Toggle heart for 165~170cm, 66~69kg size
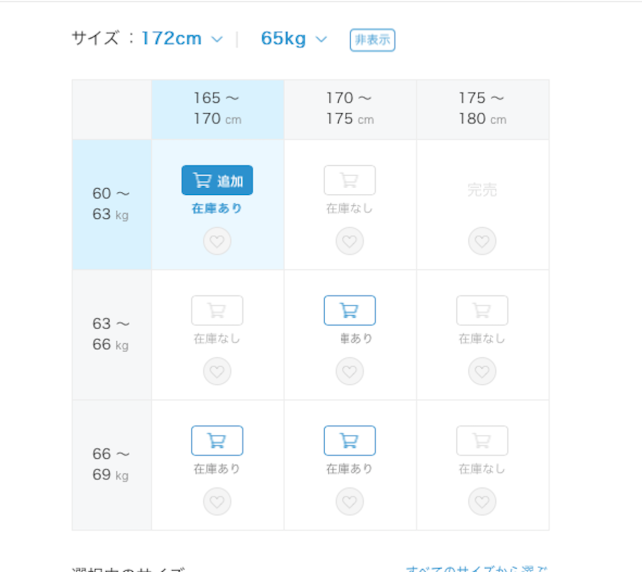Screen dimensions: 642x572 tap(217, 501)
